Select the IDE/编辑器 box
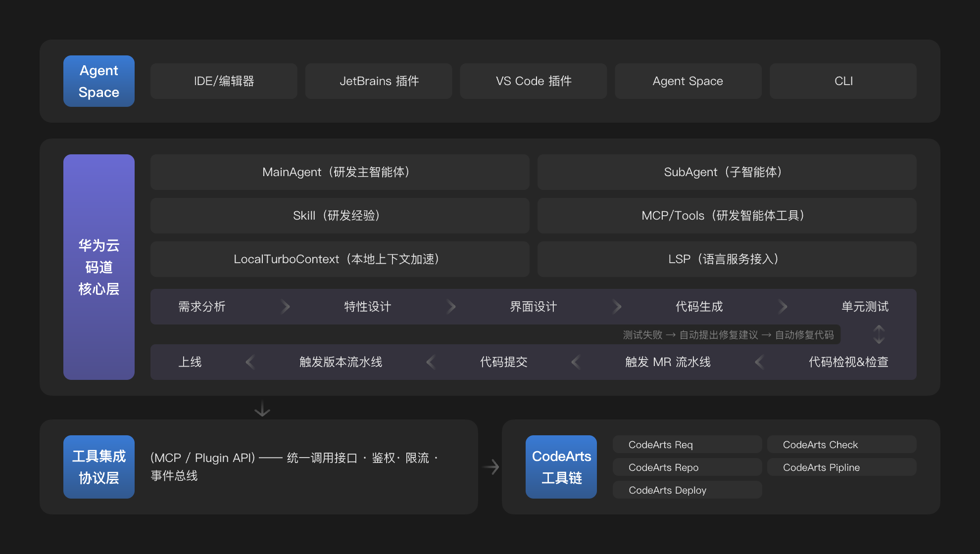 224,81
